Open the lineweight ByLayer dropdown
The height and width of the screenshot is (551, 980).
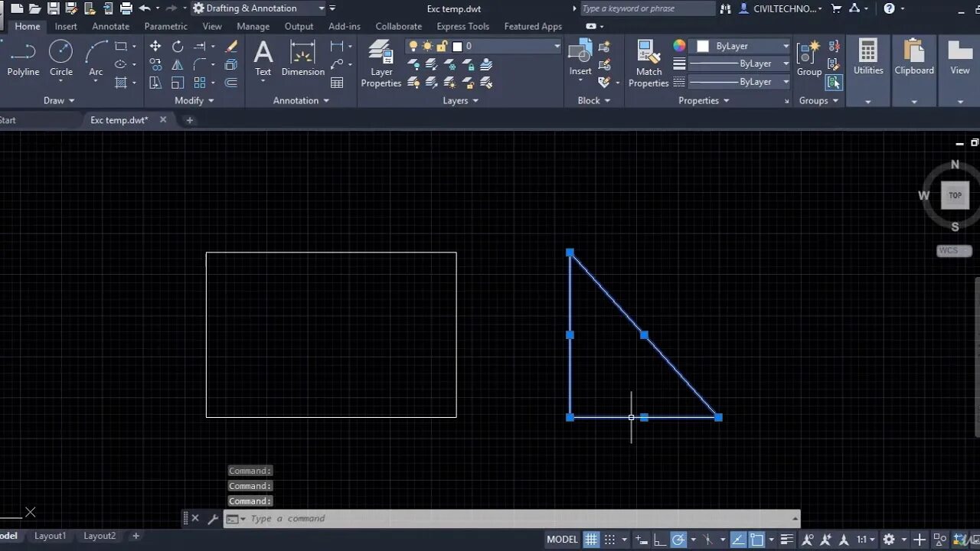coord(740,64)
